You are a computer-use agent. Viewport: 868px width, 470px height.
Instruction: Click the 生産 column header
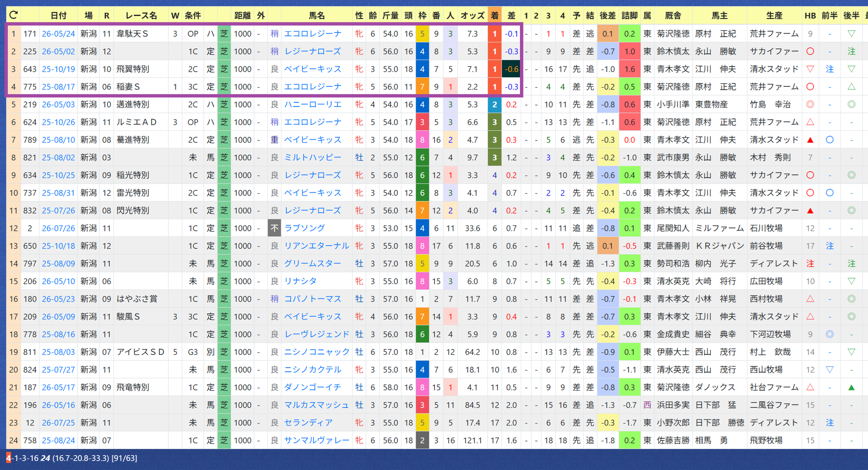click(774, 15)
